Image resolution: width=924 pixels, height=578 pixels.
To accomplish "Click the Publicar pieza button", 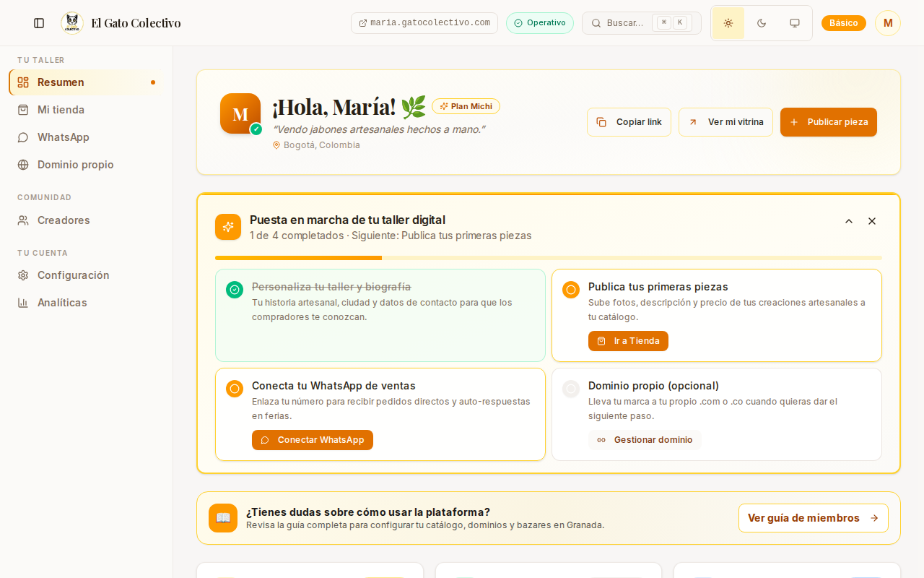I will [x=829, y=122].
